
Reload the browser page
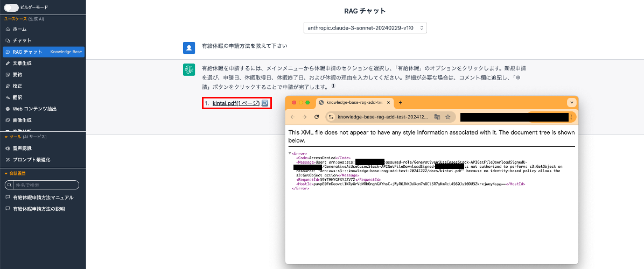[317, 117]
